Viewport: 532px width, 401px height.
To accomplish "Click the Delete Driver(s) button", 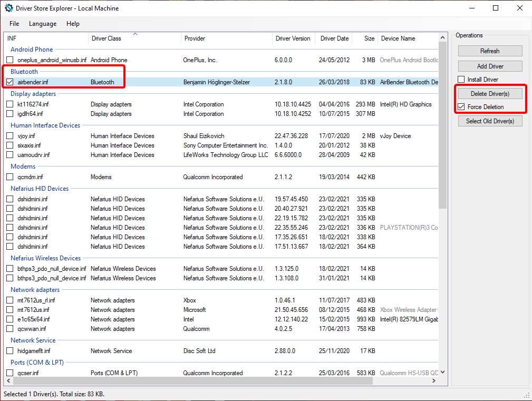I will click(x=490, y=94).
